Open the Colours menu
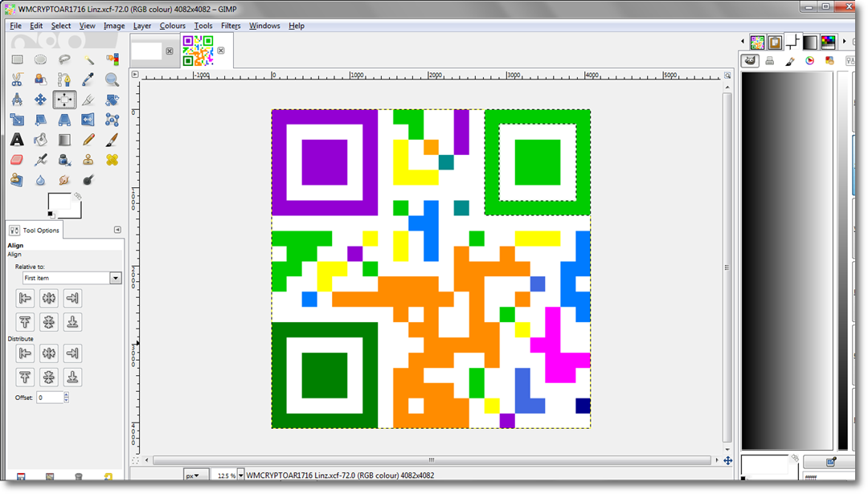Screen dimensions: 868x494 tap(172, 26)
